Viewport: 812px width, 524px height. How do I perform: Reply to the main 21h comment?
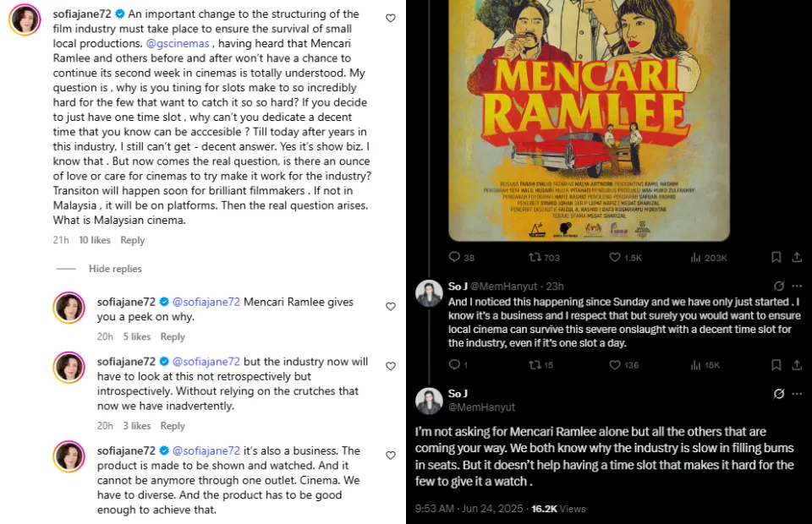tap(133, 240)
